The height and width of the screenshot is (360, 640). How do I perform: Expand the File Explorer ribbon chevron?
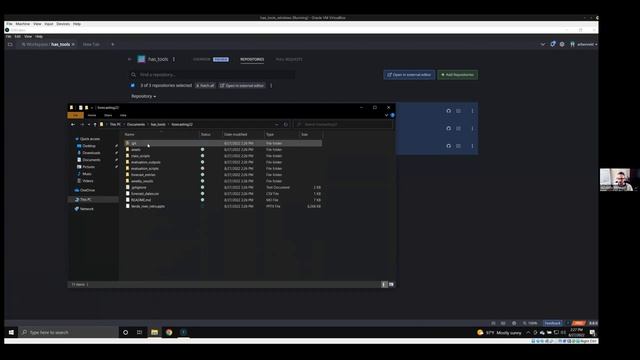386,116
